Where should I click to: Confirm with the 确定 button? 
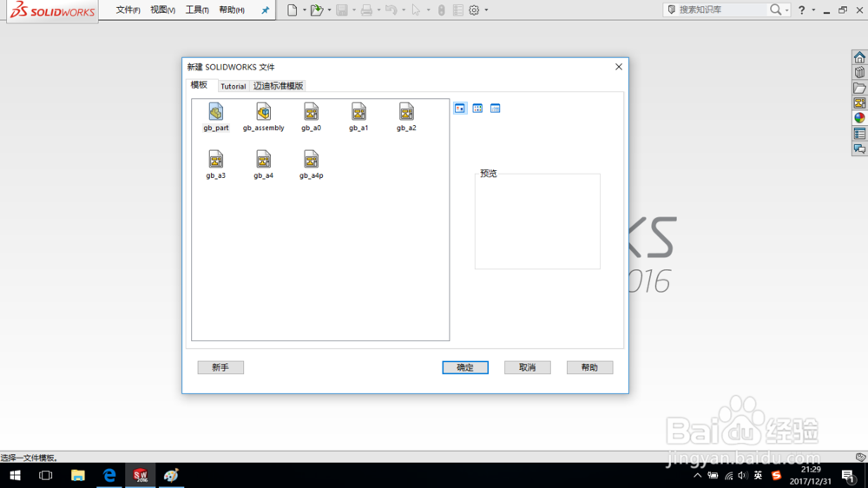click(x=465, y=367)
